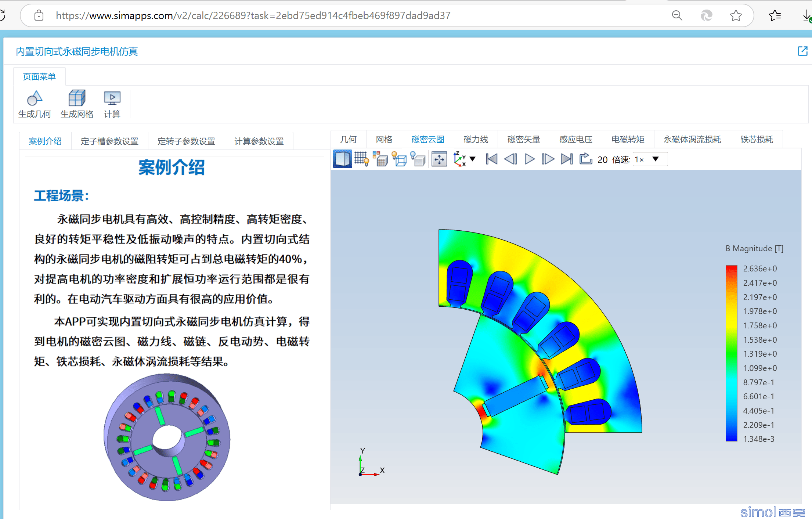Open the 铁芯损耗 tab
Screen dimensions: 812x519
pyautogui.click(x=757, y=140)
